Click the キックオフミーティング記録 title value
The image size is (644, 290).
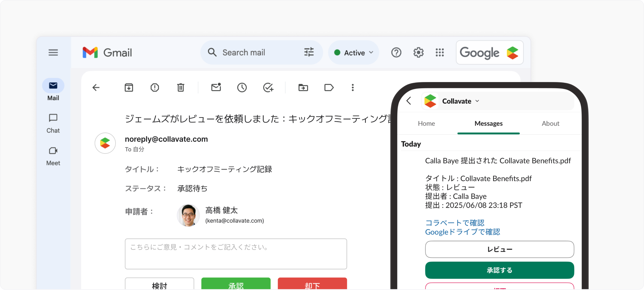coord(225,169)
